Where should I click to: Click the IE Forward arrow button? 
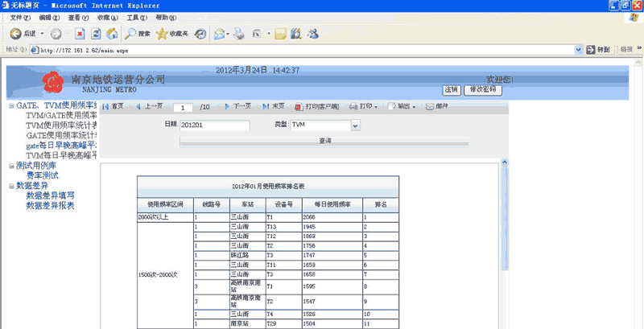pos(56,34)
